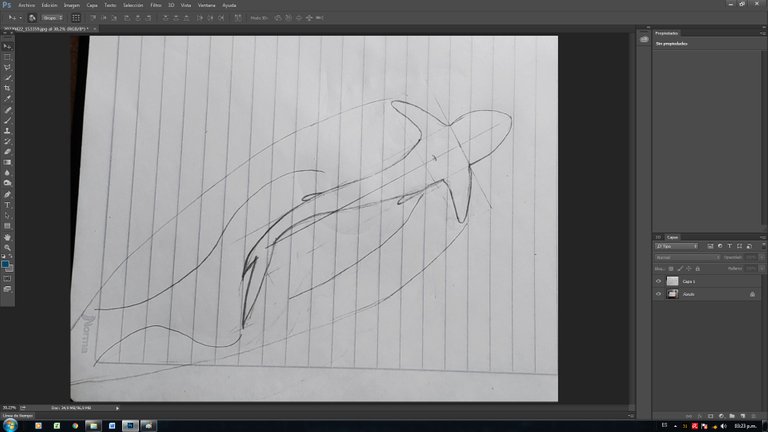Toggle layer filtering switch on/off
This screenshot has height=432, width=768.
(x=763, y=246)
